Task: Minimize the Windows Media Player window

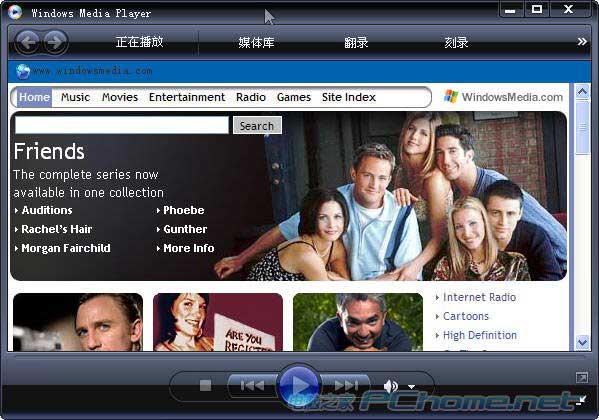Action: [510, 10]
